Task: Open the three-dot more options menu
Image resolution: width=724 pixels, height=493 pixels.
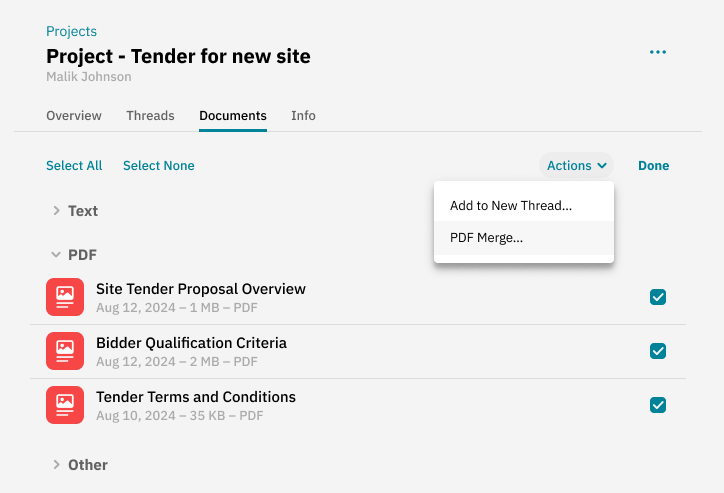Action: coord(657,53)
